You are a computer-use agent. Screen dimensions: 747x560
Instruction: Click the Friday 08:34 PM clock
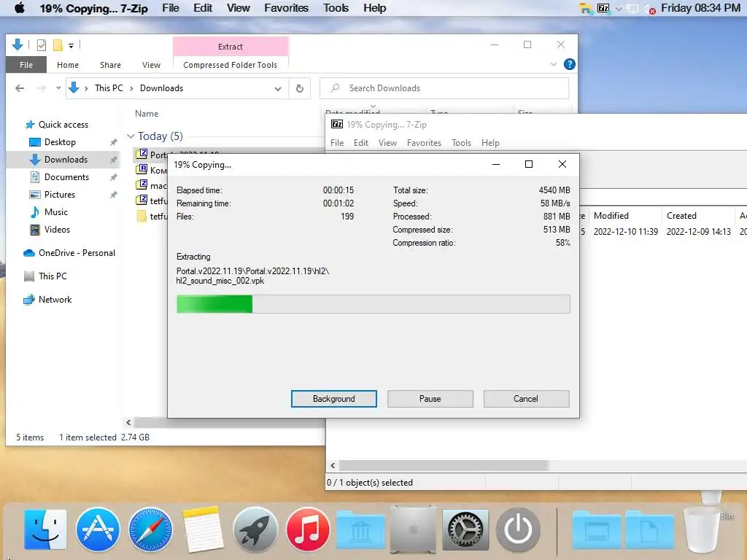700,8
